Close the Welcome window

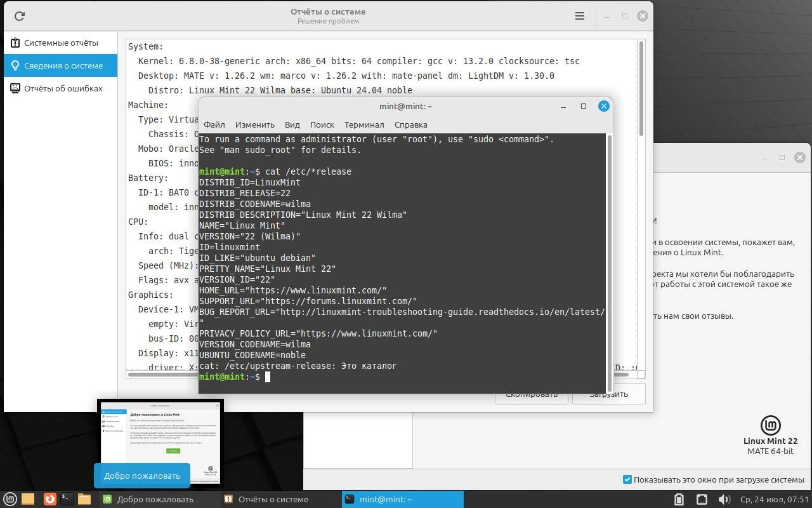pos(800,157)
